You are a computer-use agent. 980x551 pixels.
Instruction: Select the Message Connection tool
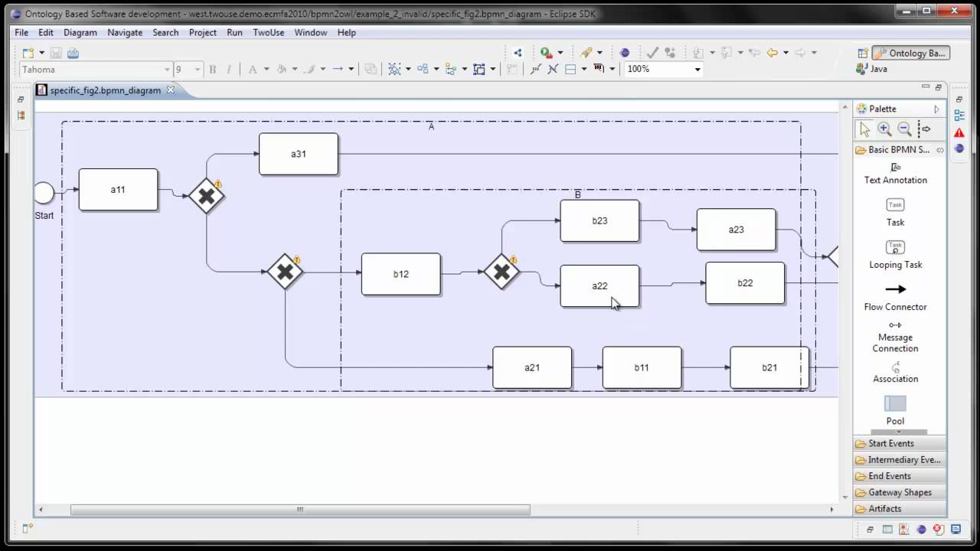895,337
